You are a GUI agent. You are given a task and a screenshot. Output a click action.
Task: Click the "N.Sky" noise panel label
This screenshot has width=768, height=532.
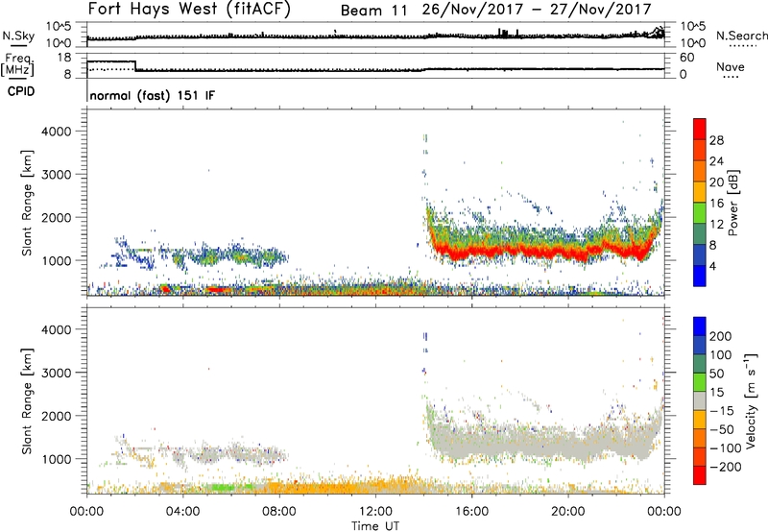pos(18,36)
